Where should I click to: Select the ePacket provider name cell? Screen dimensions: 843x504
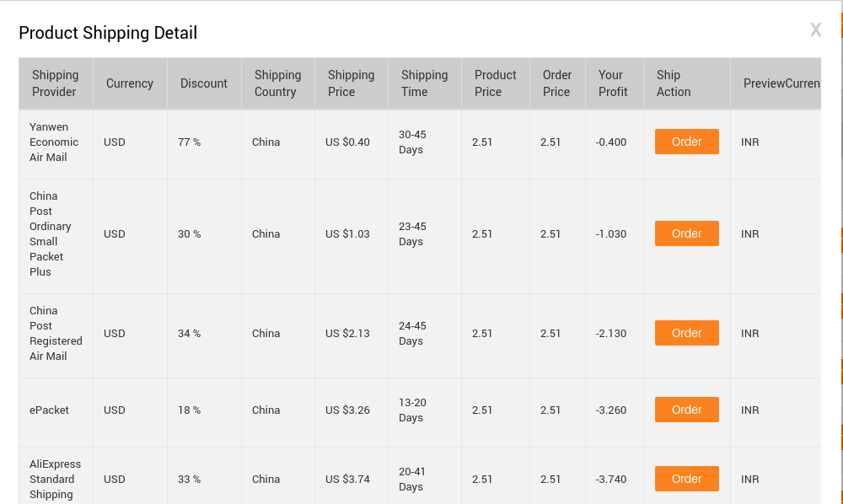point(49,410)
